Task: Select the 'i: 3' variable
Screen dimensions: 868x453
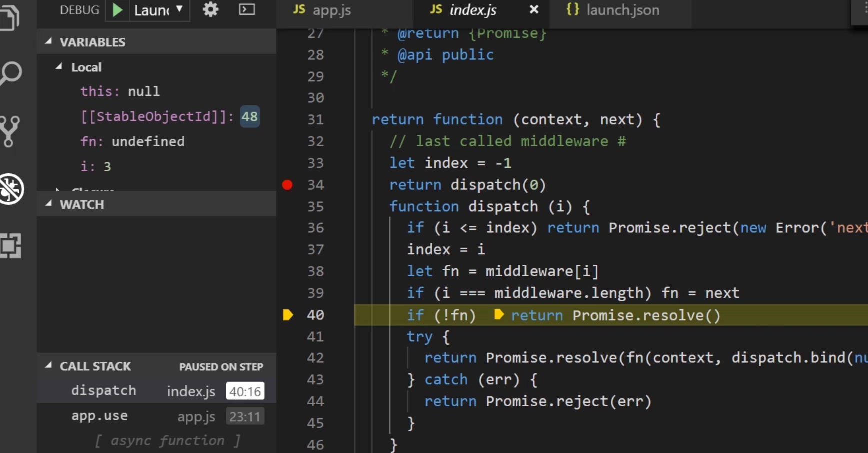Action: click(x=96, y=166)
